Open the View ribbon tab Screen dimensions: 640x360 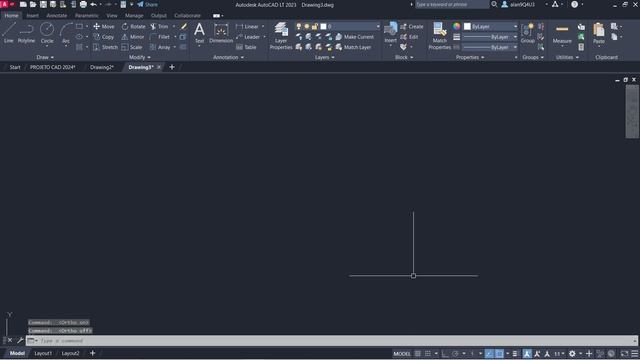click(x=111, y=16)
